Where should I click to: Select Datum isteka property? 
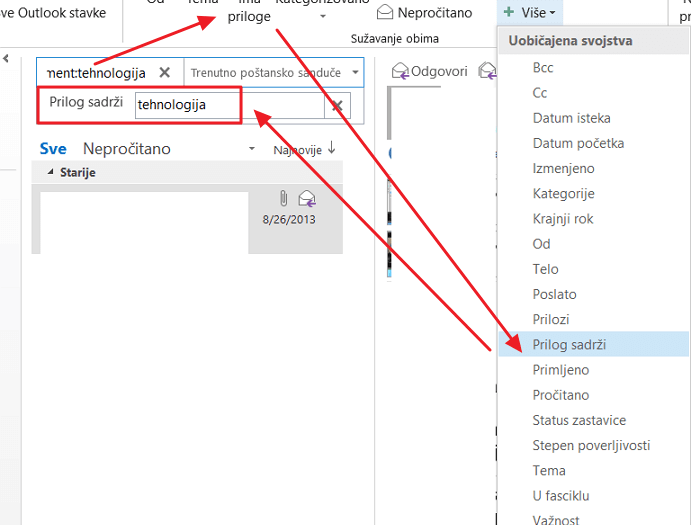571,118
